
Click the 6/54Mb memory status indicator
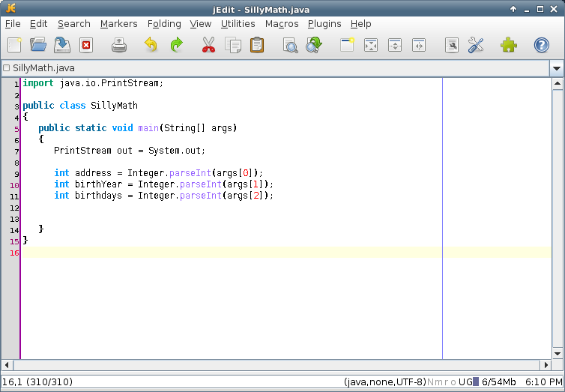[x=495, y=382]
